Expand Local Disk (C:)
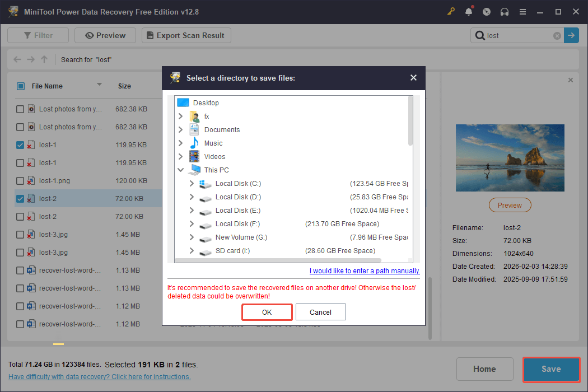The height and width of the screenshot is (392, 588). (x=192, y=183)
